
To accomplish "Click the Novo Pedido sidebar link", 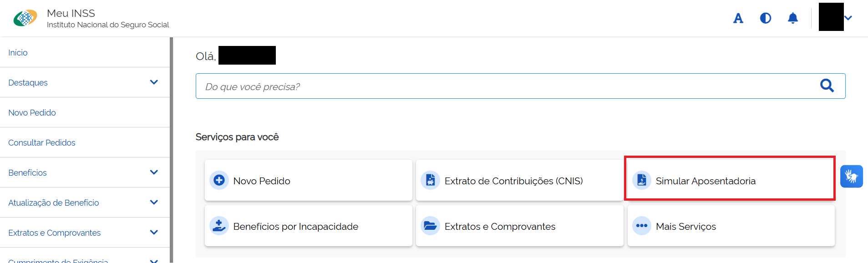I will [x=32, y=112].
